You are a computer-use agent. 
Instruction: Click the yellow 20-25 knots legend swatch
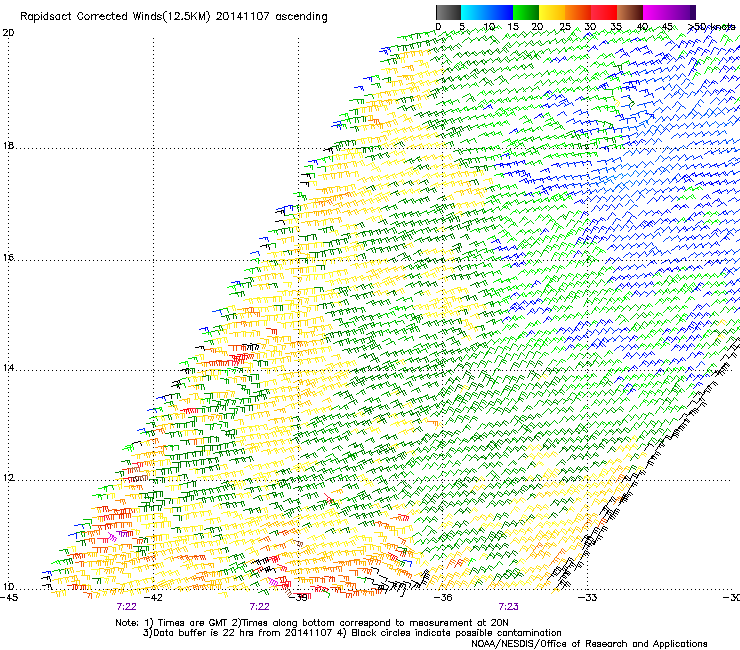click(552, 12)
